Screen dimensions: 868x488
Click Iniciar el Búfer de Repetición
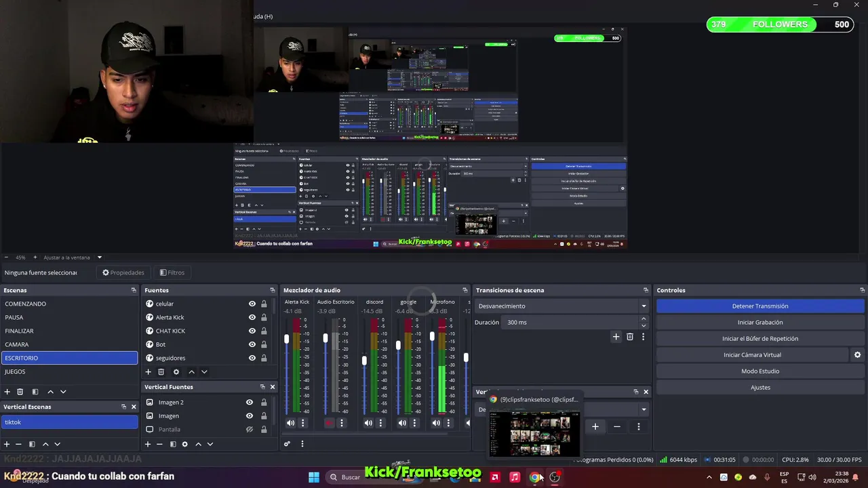click(759, 339)
